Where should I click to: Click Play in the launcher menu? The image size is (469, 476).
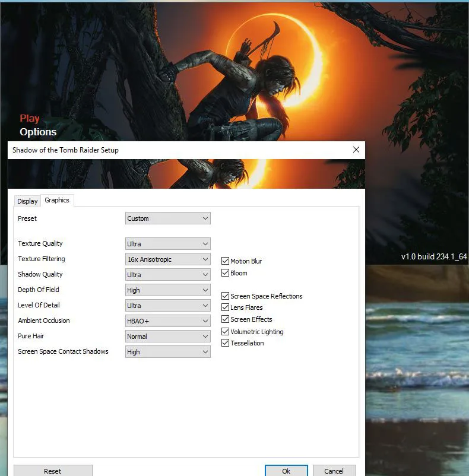click(30, 118)
